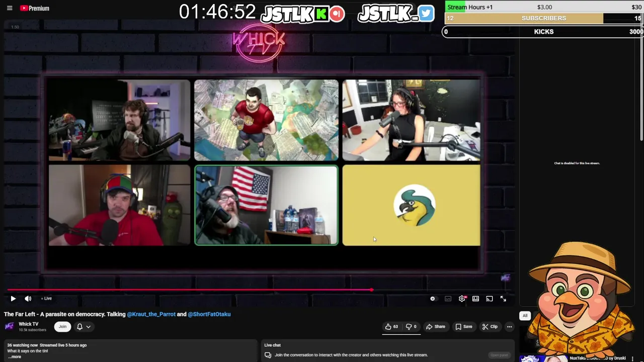The height and width of the screenshot is (362, 644).
Task: Open the notification bell dropdown
Action: (x=84, y=327)
